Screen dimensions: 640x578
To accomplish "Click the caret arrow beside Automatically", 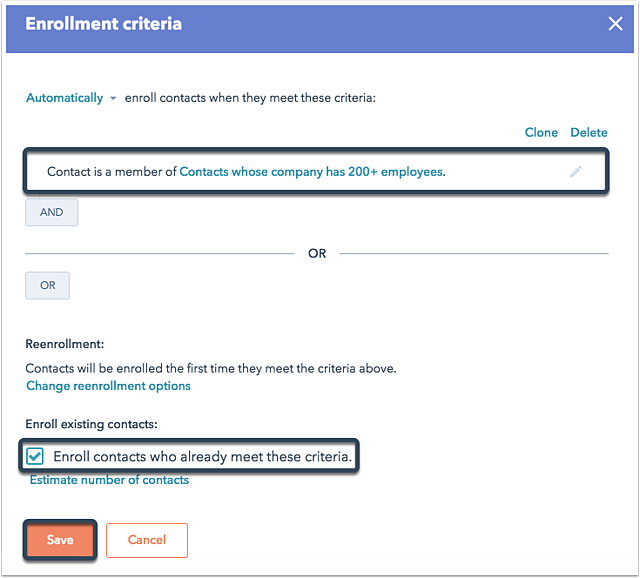I will 113,99.
